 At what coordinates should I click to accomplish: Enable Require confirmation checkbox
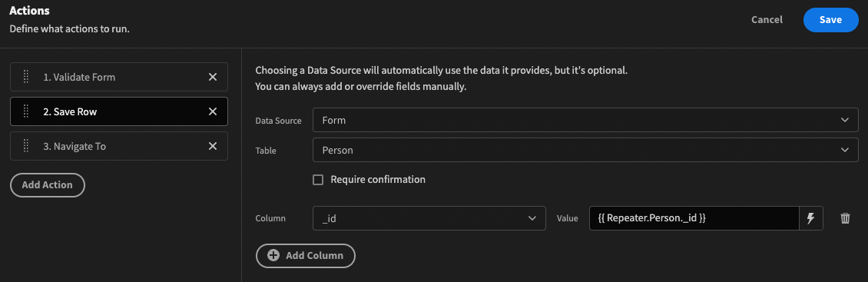coord(318,180)
